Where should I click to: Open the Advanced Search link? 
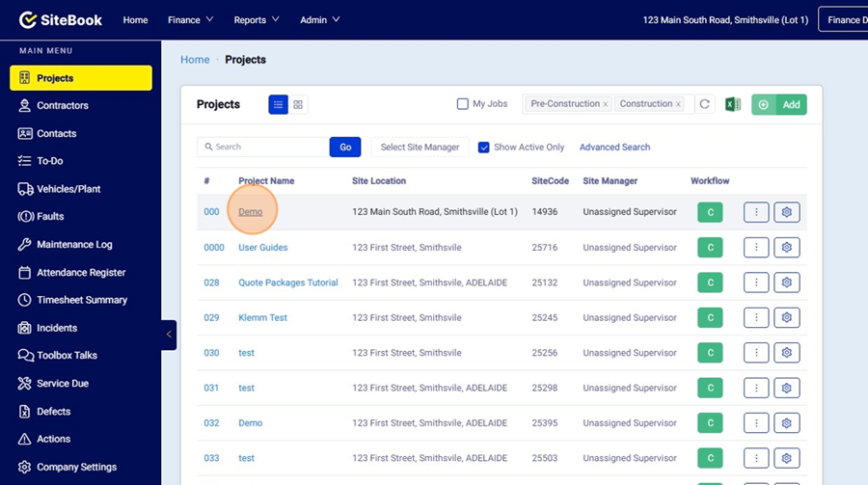click(x=614, y=148)
